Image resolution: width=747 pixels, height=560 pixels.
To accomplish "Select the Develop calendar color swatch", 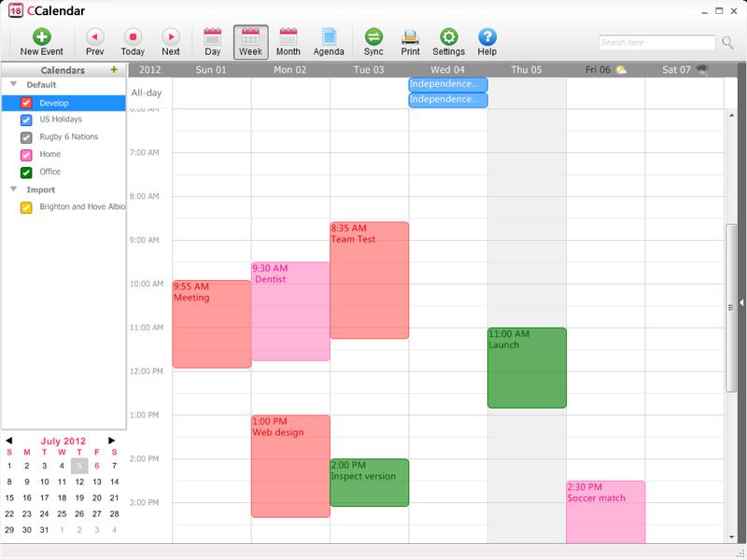I will tap(28, 102).
